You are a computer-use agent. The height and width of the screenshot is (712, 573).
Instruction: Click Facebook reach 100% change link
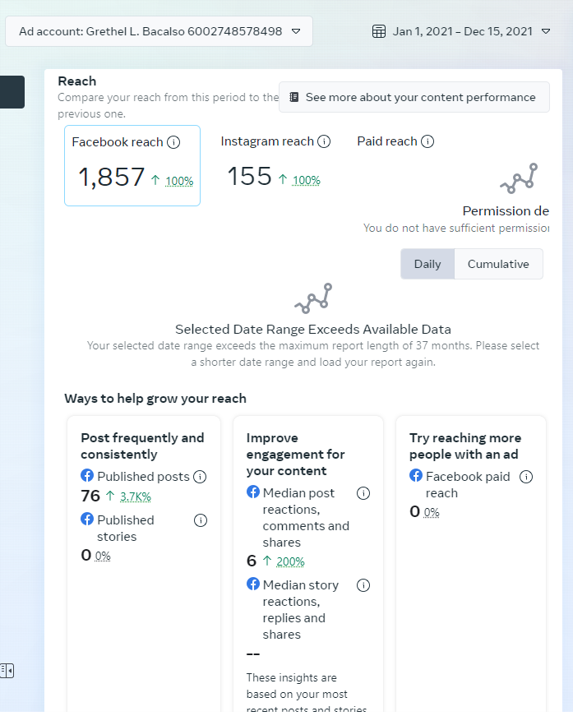point(179,181)
